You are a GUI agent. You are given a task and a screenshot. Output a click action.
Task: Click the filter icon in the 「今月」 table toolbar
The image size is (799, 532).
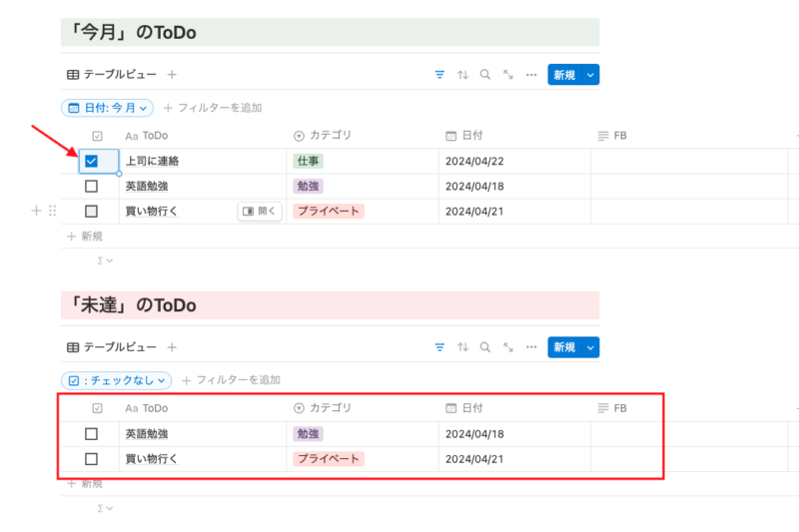[x=439, y=75]
